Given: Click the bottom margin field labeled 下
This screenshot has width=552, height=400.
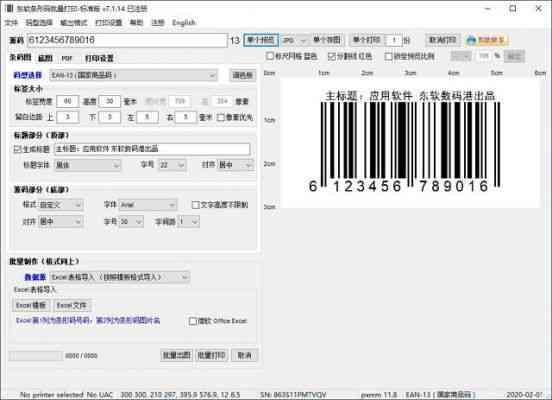Looking at the screenshot, I should point(109,117).
